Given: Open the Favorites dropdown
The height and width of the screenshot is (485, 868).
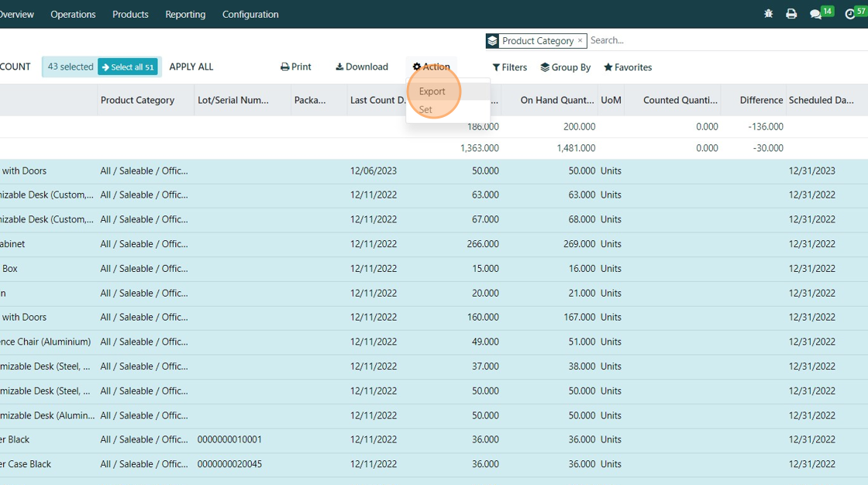Looking at the screenshot, I should point(628,67).
